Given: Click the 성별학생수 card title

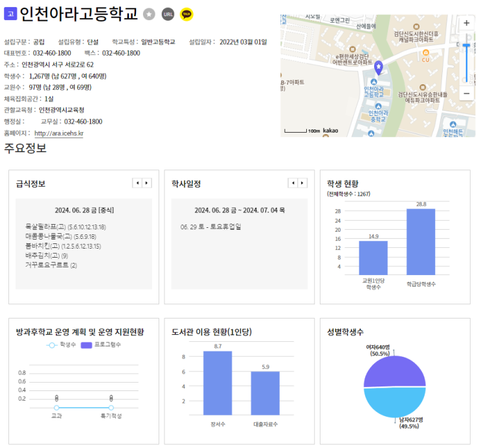Looking at the screenshot, I should tap(346, 332).
